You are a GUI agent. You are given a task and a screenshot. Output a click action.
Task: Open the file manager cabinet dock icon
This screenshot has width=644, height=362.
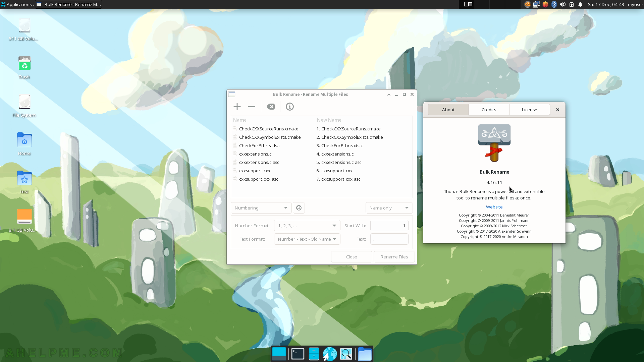click(314, 354)
